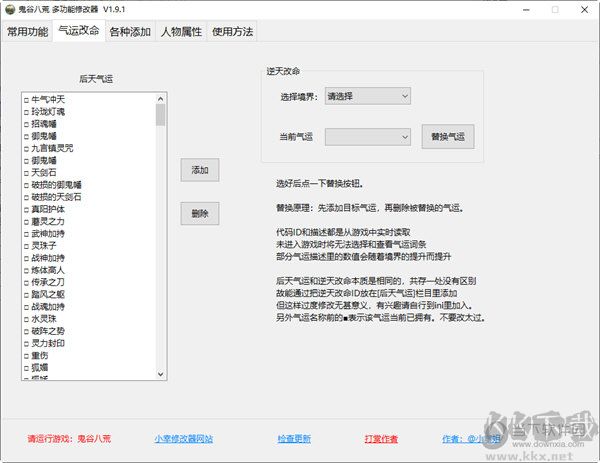This screenshot has width=600, height=463.
Task: Click the 打赏作者 link
Action: (x=381, y=438)
